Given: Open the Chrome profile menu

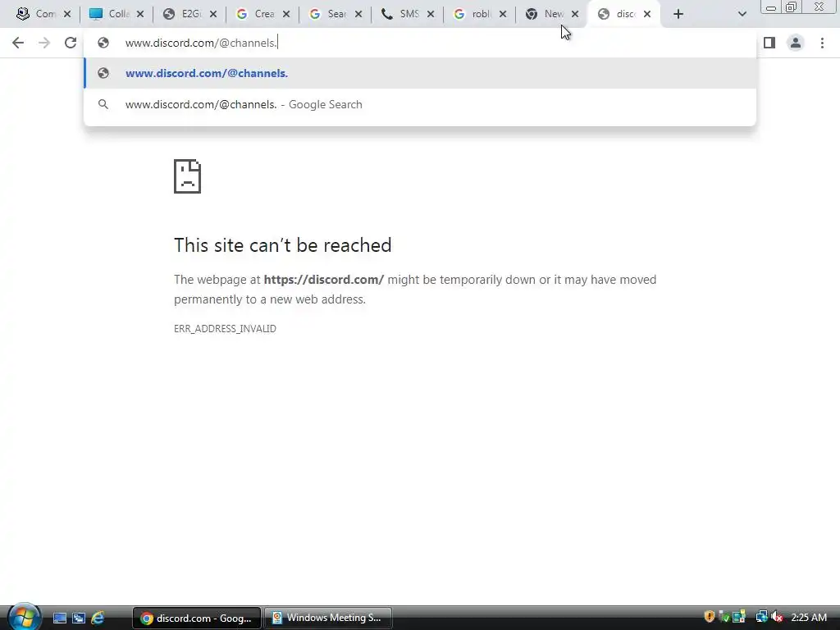Looking at the screenshot, I should tap(796, 43).
